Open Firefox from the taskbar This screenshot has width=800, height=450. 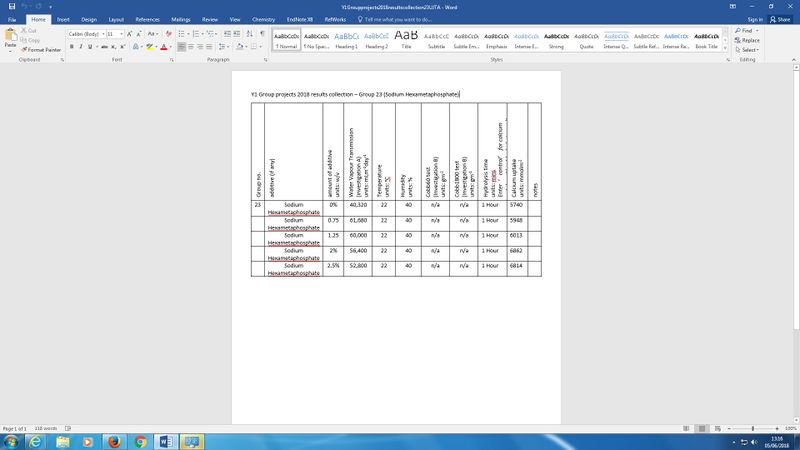tap(114, 442)
